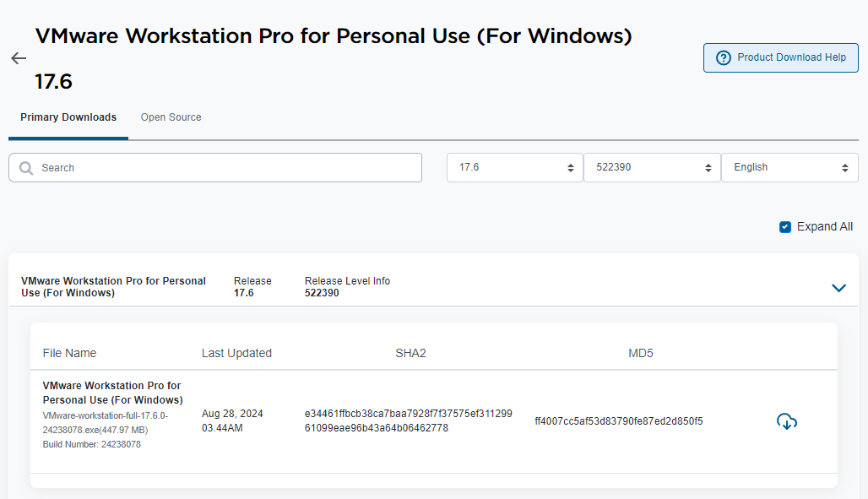
Task: Click the MD5 column header
Action: 641,353
